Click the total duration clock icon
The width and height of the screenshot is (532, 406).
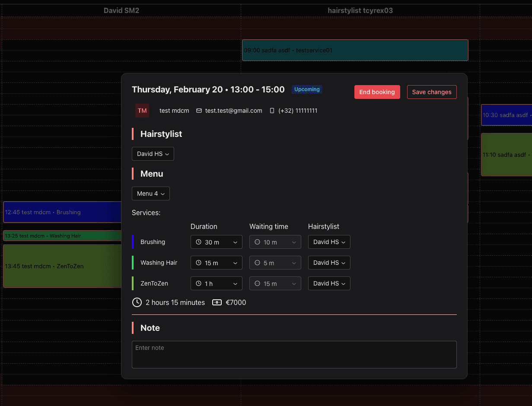(137, 302)
